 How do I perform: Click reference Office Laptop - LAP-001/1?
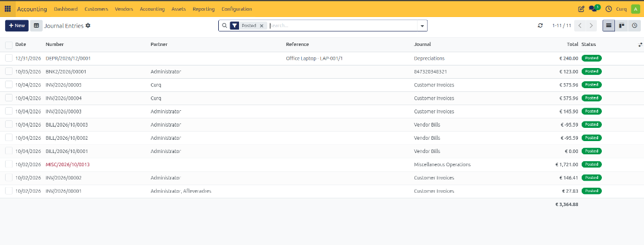314,59
